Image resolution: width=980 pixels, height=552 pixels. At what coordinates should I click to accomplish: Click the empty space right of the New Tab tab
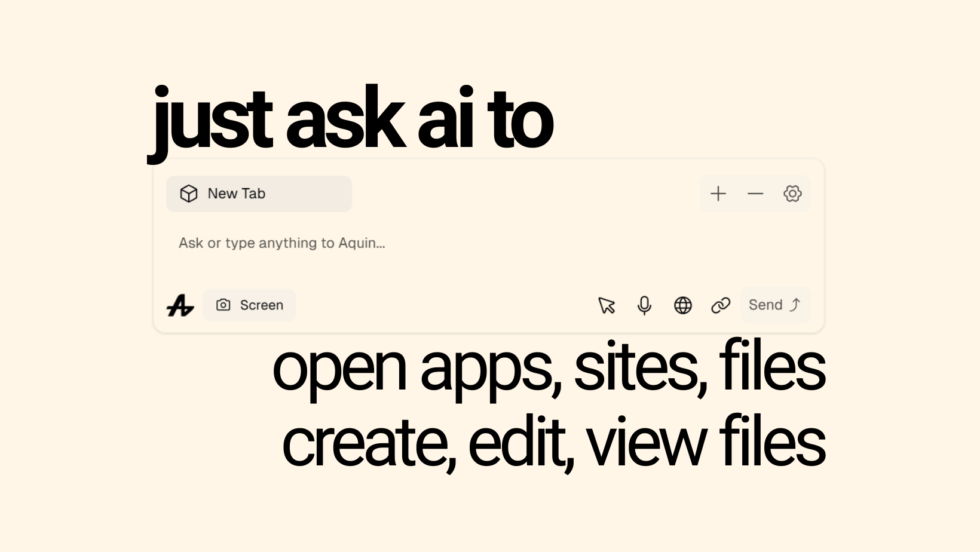pos(526,194)
